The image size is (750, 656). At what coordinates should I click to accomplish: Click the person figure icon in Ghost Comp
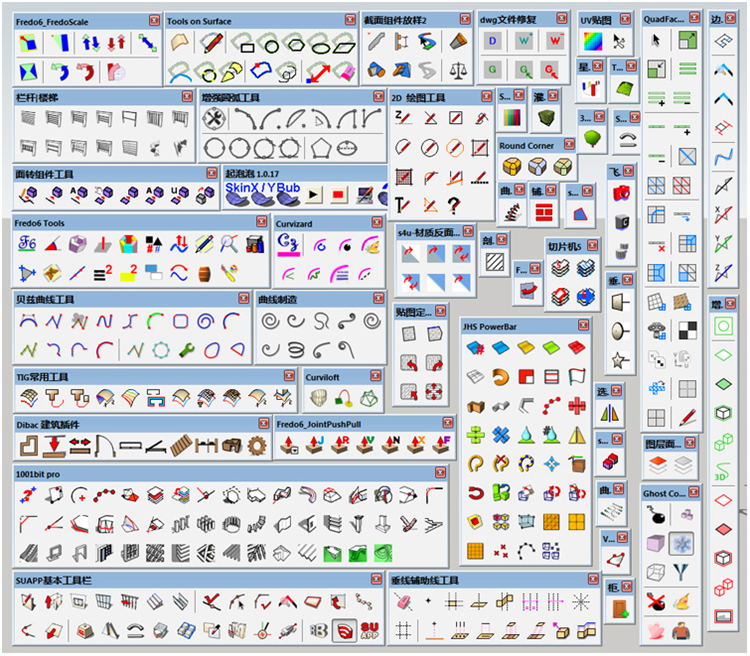pos(681,631)
